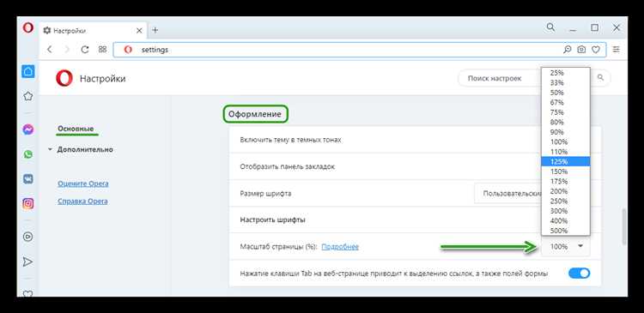Select 90% zoom option
The image size is (644, 313).
[566, 132]
